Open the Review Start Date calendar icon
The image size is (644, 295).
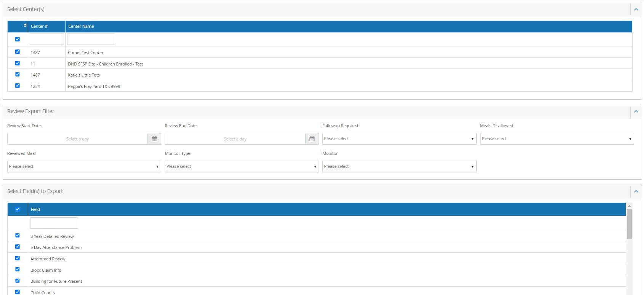[x=154, y=139]
